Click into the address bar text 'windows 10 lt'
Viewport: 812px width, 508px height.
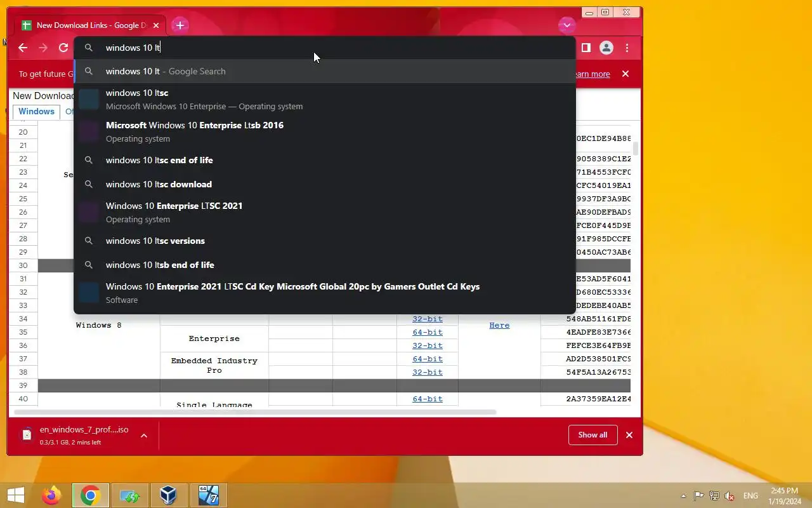[x=133, y=48]
